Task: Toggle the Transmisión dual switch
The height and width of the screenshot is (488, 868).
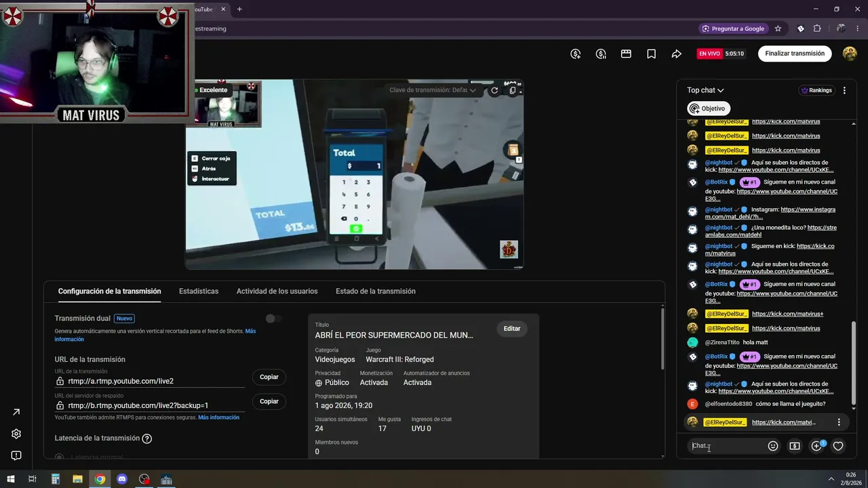Action: click(x=273, y=319)
